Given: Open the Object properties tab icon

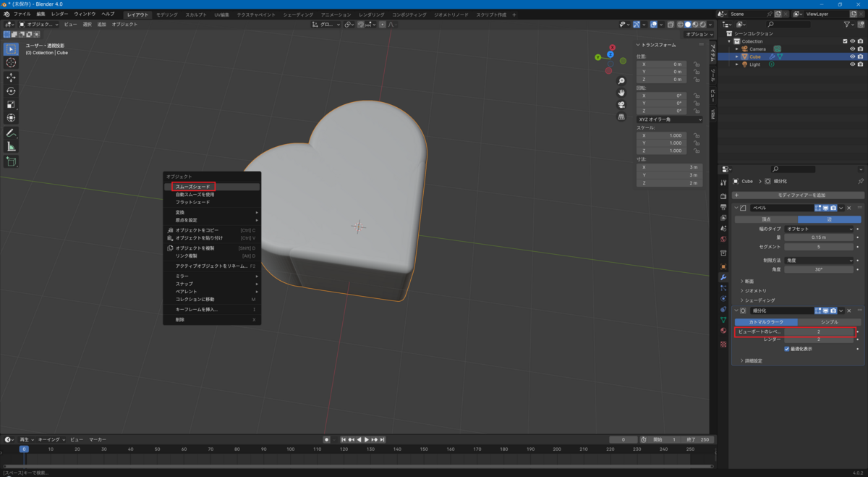Looking at the screenshot, I should pyautogui.click(x=723, y=266).
